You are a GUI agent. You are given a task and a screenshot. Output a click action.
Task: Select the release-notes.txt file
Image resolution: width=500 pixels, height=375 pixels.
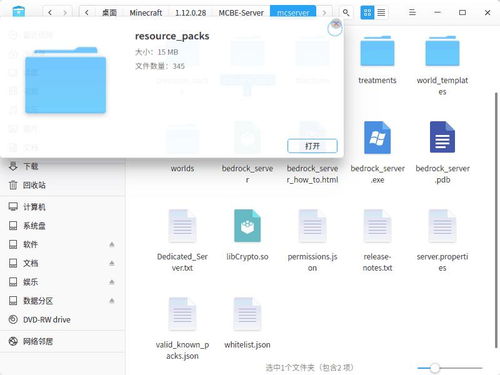377,241
